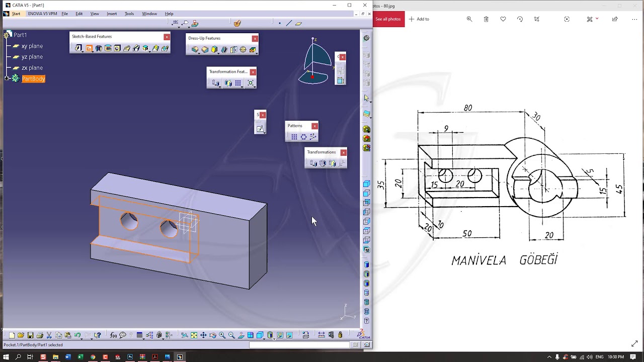Screen dimensions: 644x362
Task: Open Windows Start button on taskbar
Action: coord(6,357)
